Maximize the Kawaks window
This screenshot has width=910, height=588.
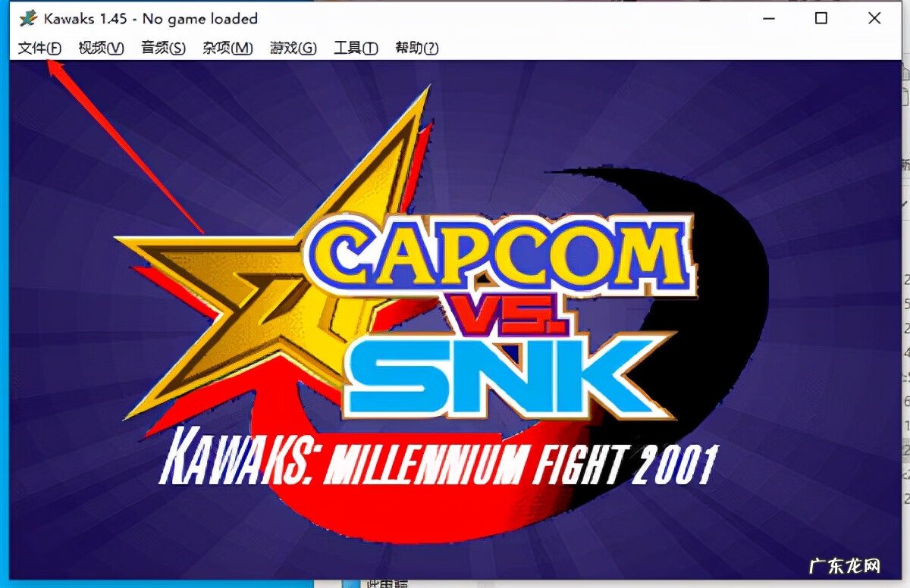pyautogui.click(x=821, y=19)
